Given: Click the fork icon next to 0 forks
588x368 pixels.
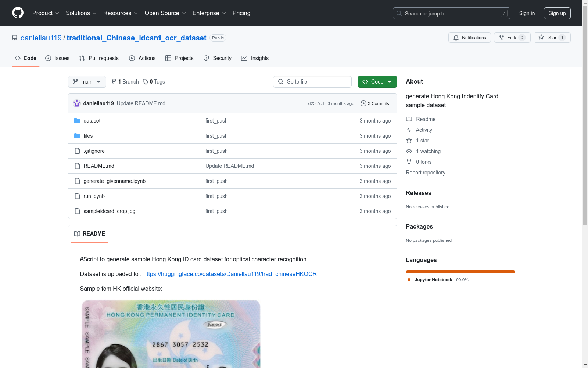Looking at the screenshot, I should 409,162.
